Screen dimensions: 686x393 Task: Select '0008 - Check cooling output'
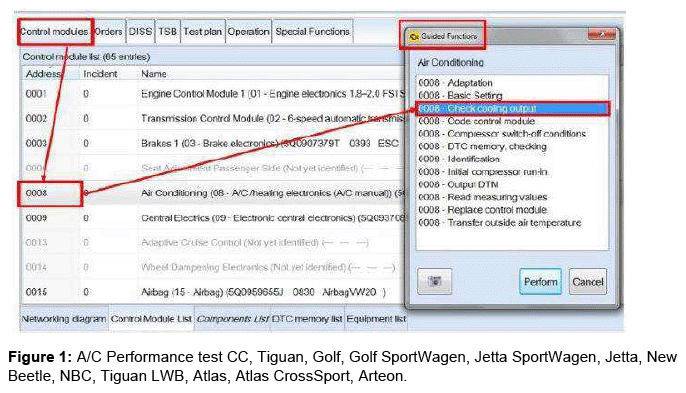512,108
